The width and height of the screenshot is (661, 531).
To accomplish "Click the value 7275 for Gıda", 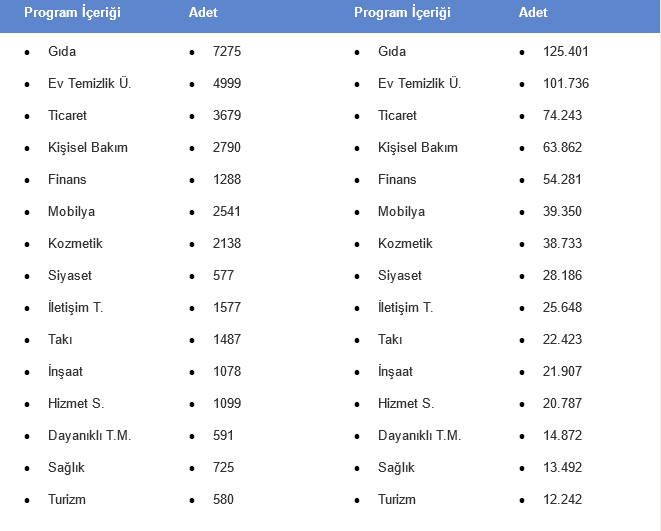I will click(x=227, y=51).
